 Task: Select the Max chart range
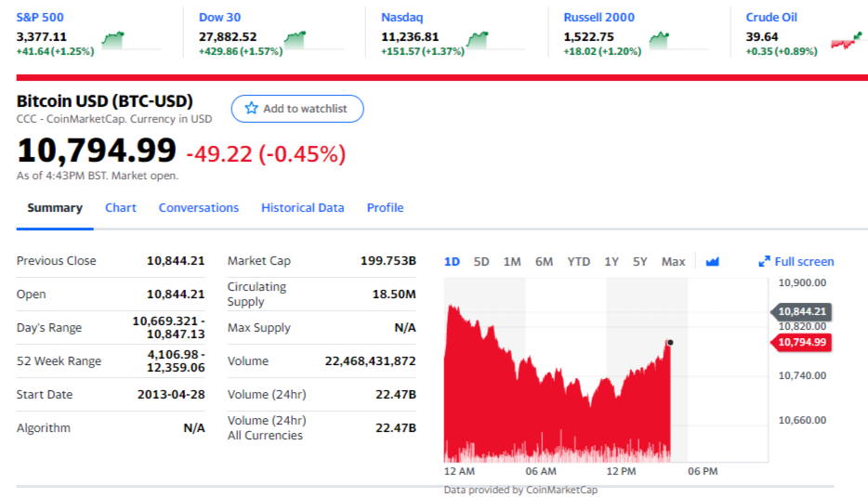pyautogui.click(x=673, y=261)
